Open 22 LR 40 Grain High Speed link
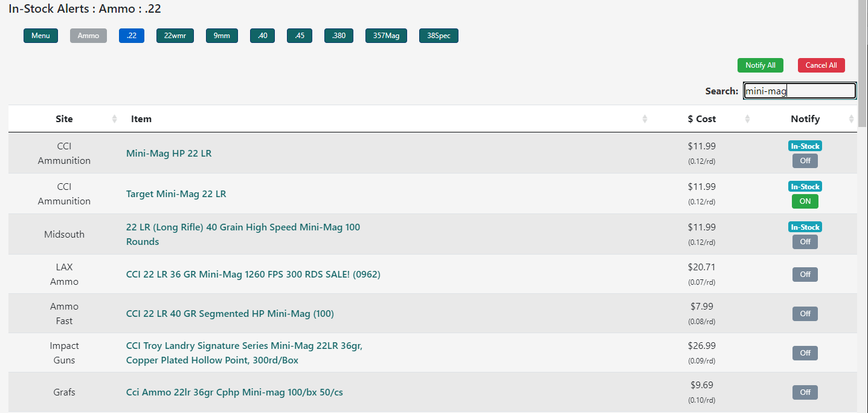The image size is (868, 413). (x=243, y=235)
